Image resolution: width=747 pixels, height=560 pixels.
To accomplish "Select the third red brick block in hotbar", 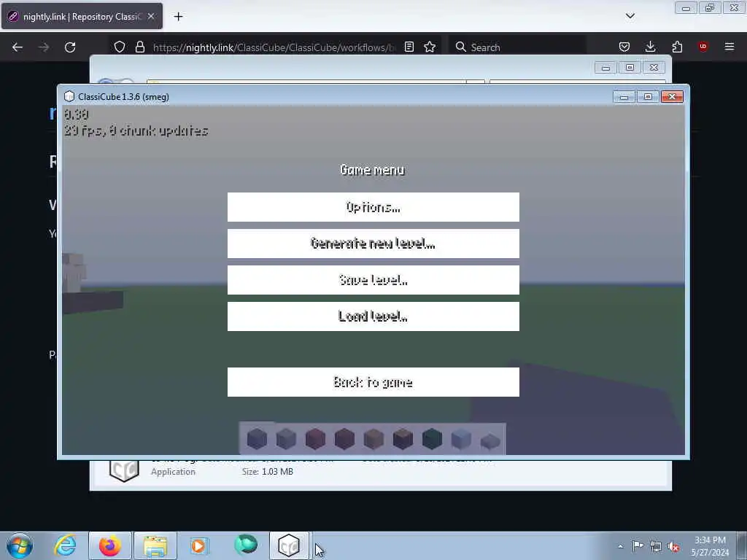I will (315, 439).
